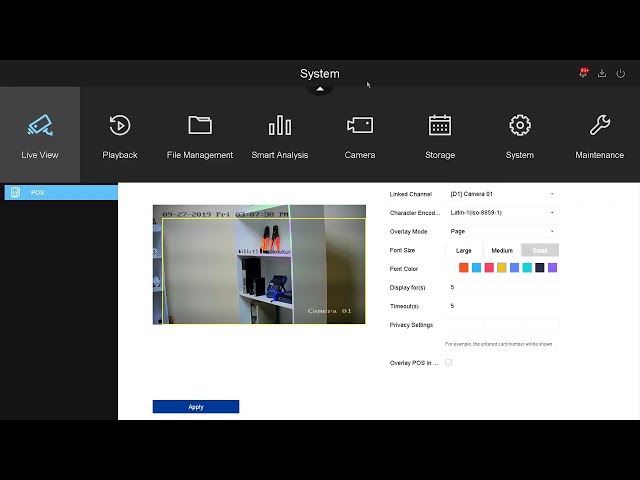The width and height of the screenshot is (640, 480).
Task: Click the camera preview thumbnail
Action: tap(259, 264)
